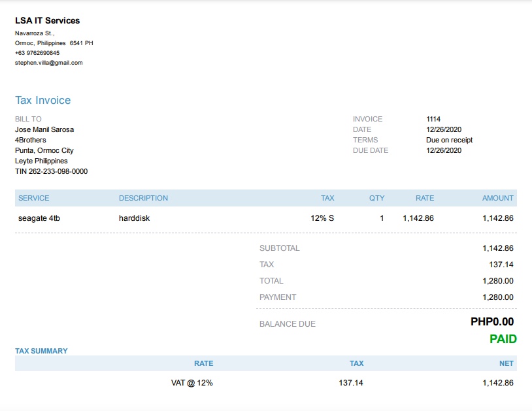This screenshot has height=411, width=532.
Task: Select the due date value 12/26/2020
Action: pyautogui.click(x=444, y=150)
